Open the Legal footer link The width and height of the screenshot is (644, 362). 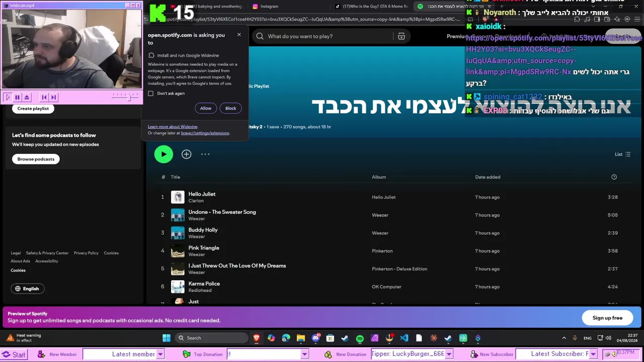pos(16,253)
